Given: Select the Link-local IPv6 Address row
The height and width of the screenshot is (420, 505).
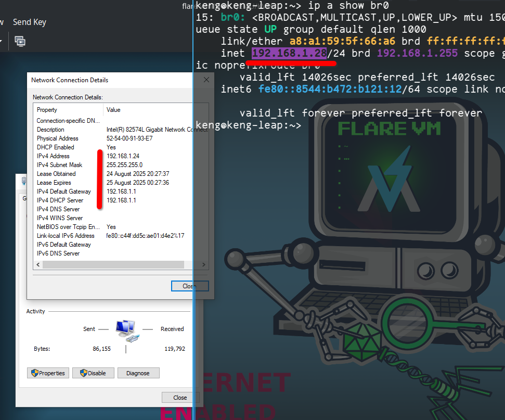Looking at the screenshot, I should 66,236.
